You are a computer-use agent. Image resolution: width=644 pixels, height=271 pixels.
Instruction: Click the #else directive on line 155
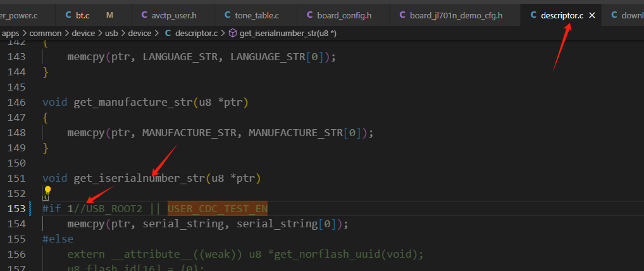(x=58, y=239)
